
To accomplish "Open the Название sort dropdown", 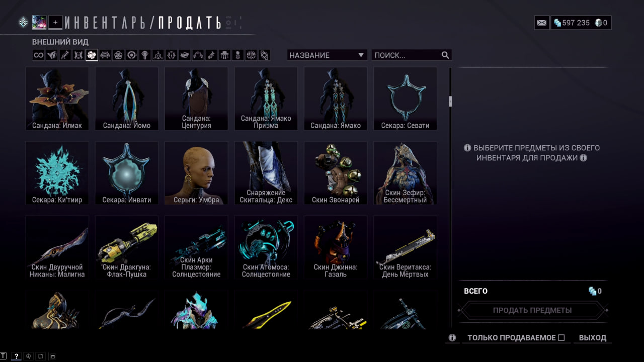I will (327, 55).
